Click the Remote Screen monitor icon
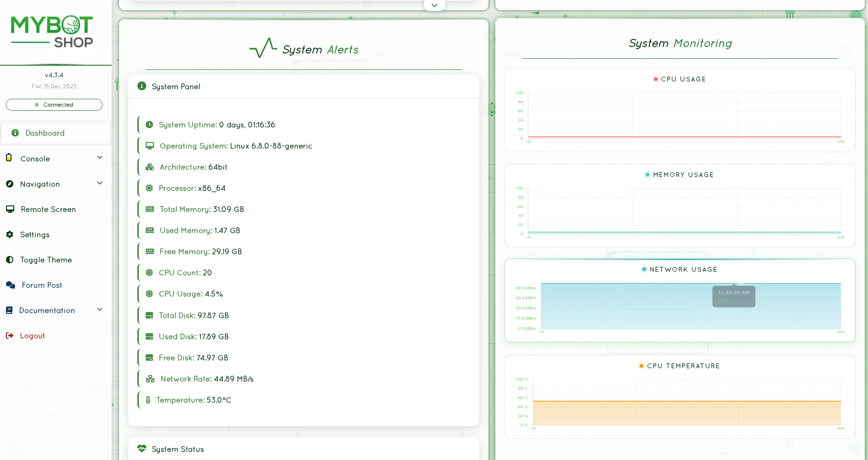868x460 pixels. coord(10,209)
